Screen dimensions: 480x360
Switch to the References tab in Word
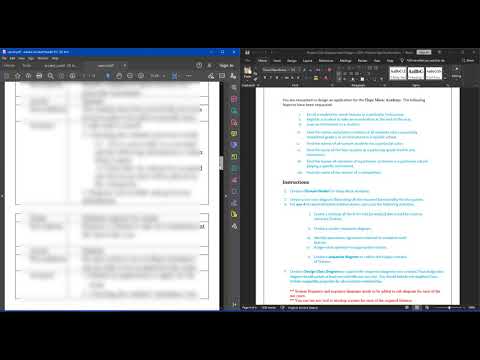click(326, 61)
